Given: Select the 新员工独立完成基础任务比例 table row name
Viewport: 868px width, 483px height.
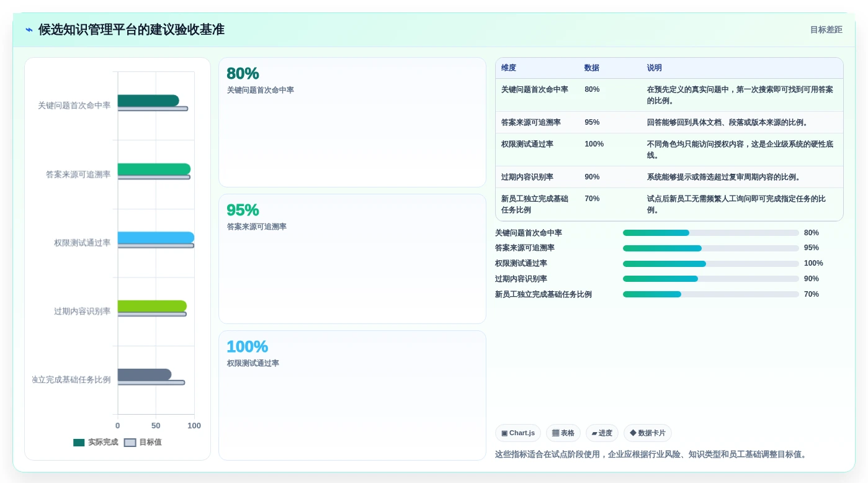Looking at the screenshot, I should click(x=535, y=204).
